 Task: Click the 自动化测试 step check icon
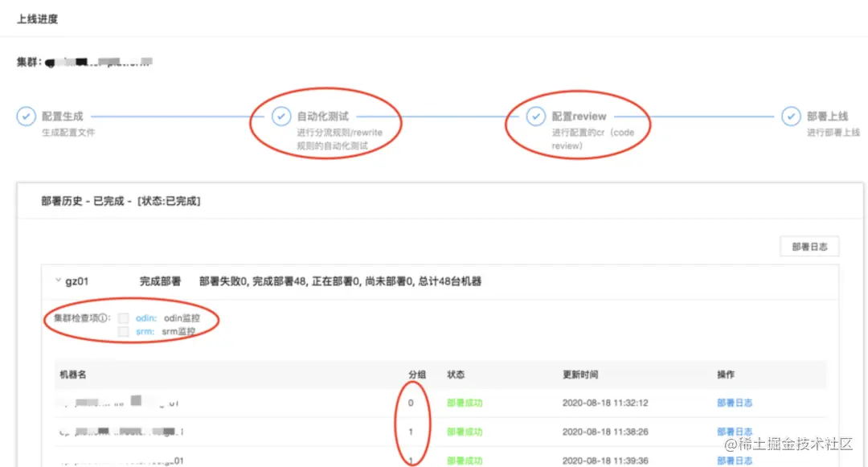point(280,116)
